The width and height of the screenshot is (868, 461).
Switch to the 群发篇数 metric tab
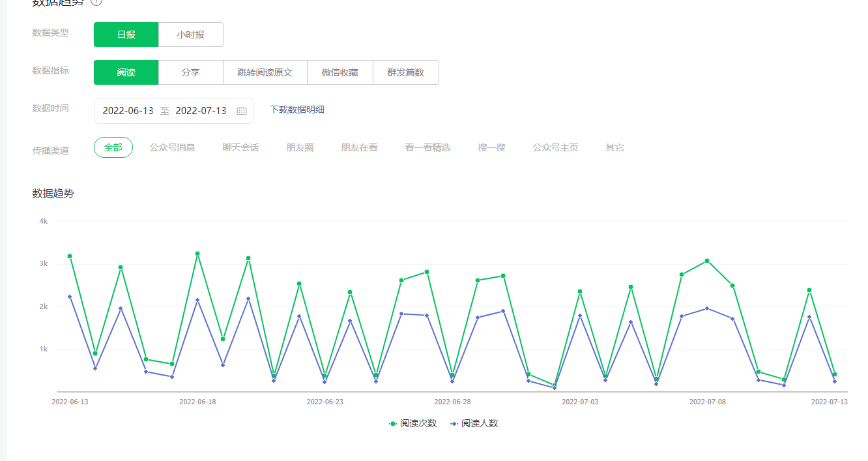pyautogui.click(x=406, y=72)
